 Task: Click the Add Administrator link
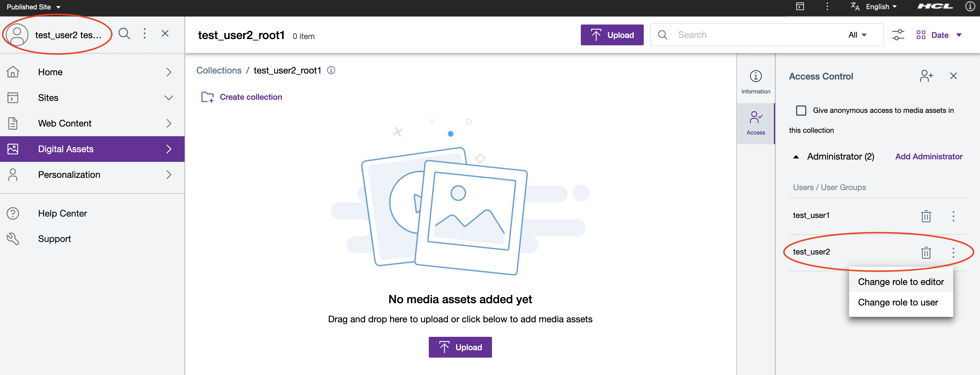coord(928,156)
